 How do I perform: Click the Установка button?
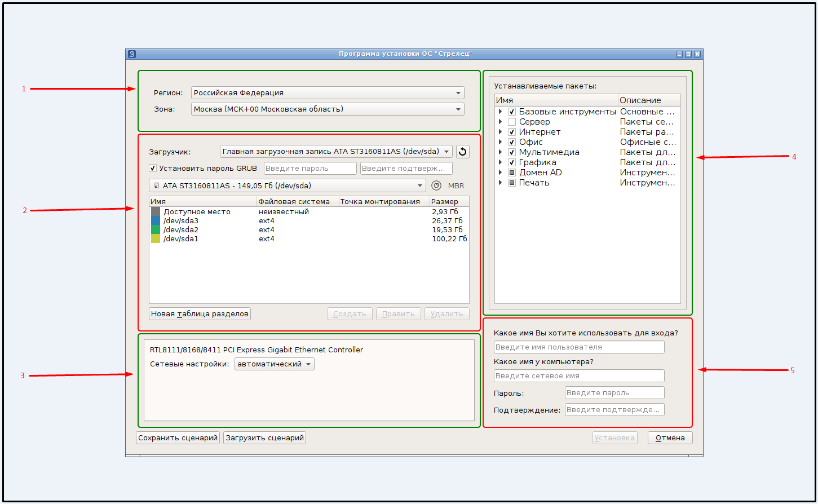tap(615, 437)
